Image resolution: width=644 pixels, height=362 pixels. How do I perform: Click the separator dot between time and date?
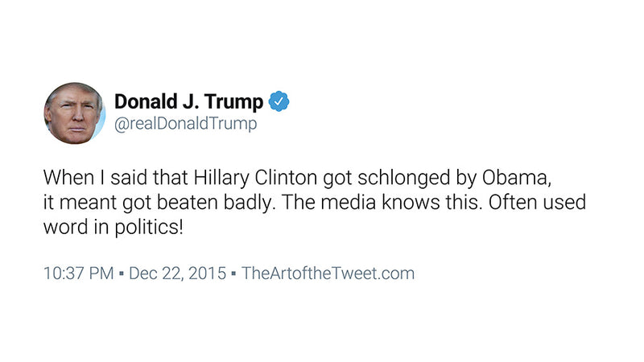tap(120, 274)
